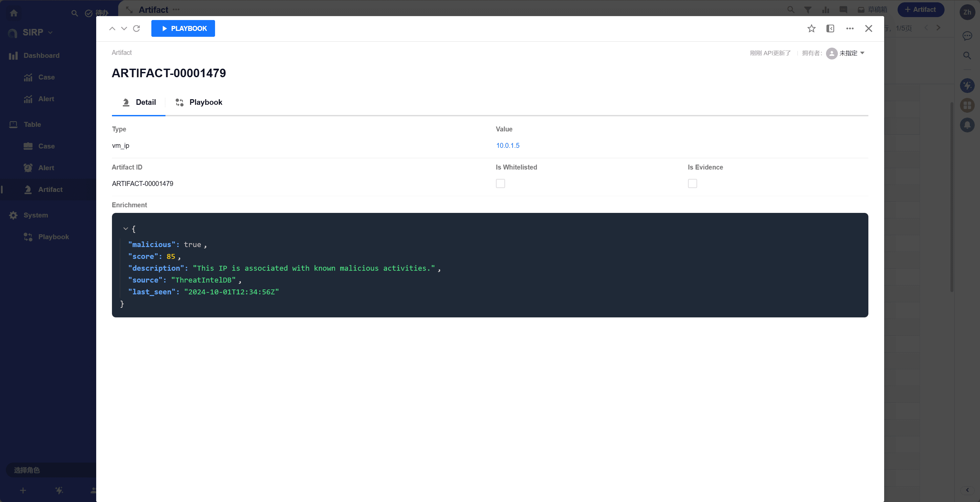
Task: Click the home icon in sidebar
Action: point(14,13)
